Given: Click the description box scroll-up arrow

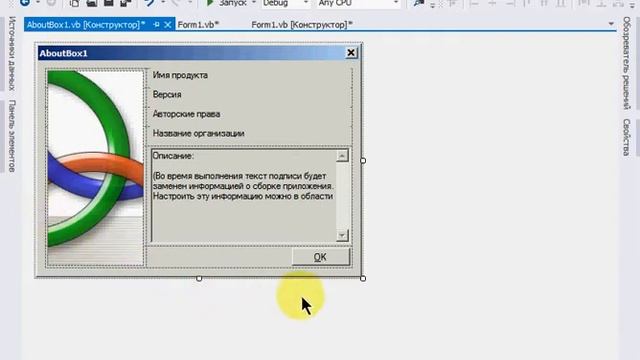Looking at the screenshot, I should tap(342, 156).
